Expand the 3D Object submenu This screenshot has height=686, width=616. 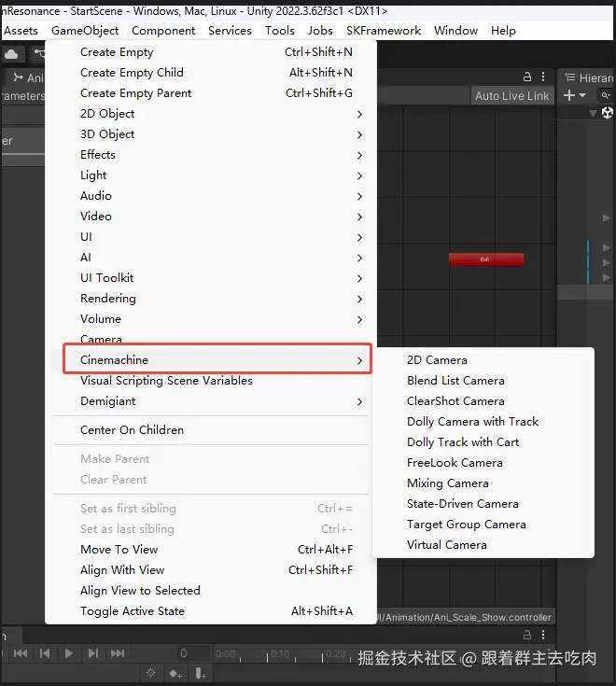(x=211, y=134)
